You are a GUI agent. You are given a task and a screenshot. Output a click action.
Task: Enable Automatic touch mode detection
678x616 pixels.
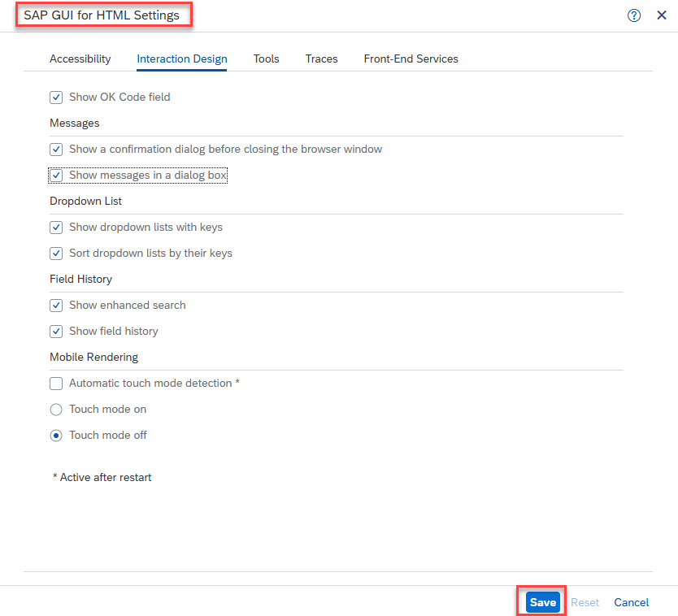click(56, 384)
